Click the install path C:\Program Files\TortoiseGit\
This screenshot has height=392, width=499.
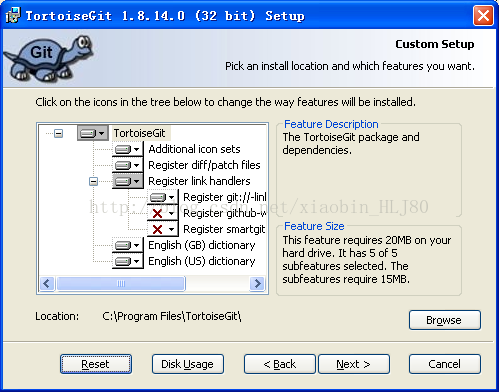tap(172, 316)
